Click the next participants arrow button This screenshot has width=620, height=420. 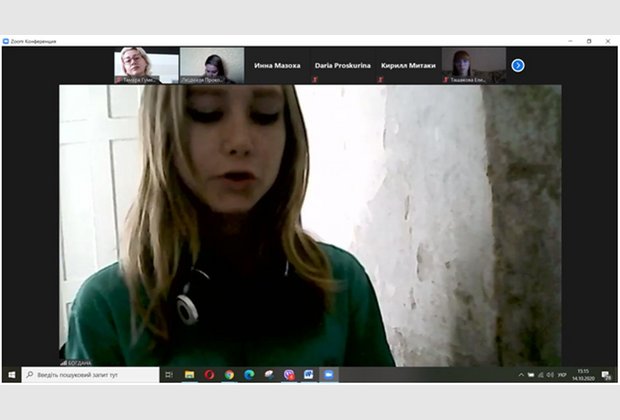(517, 65)
